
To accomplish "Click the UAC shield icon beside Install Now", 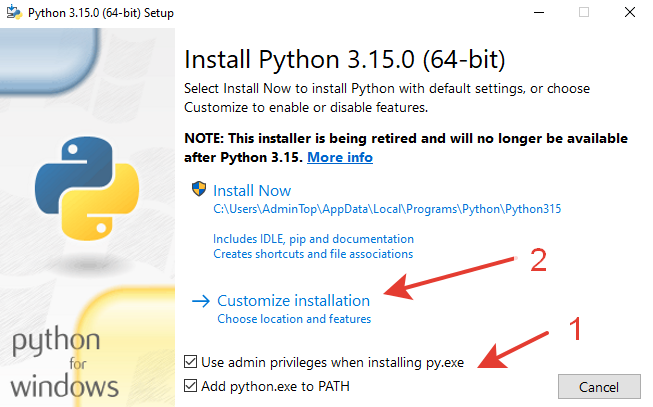I will tap(199, 189).
